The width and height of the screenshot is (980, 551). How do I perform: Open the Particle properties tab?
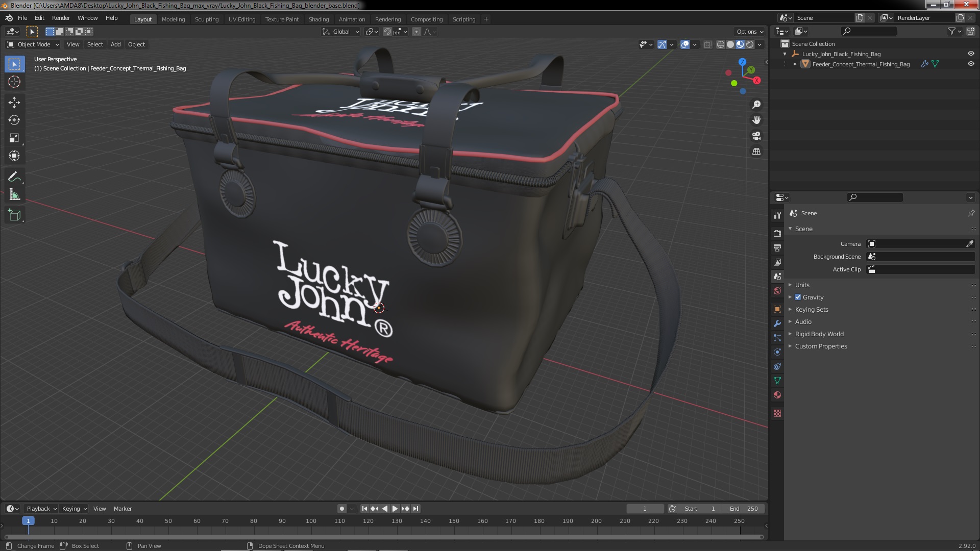pyautogui.click(x=777, y=338)
